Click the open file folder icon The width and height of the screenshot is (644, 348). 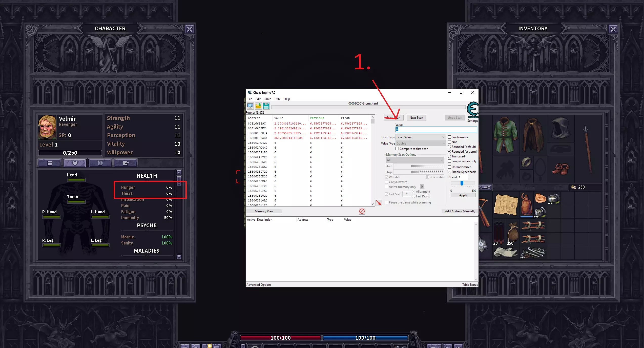(x=258, y=106)
